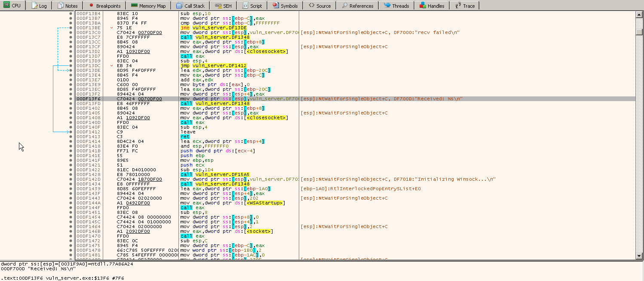Viewport: 644px width, 281px height.
Task: Select the 'leave' instruction row
Action: tap(187, 132)
